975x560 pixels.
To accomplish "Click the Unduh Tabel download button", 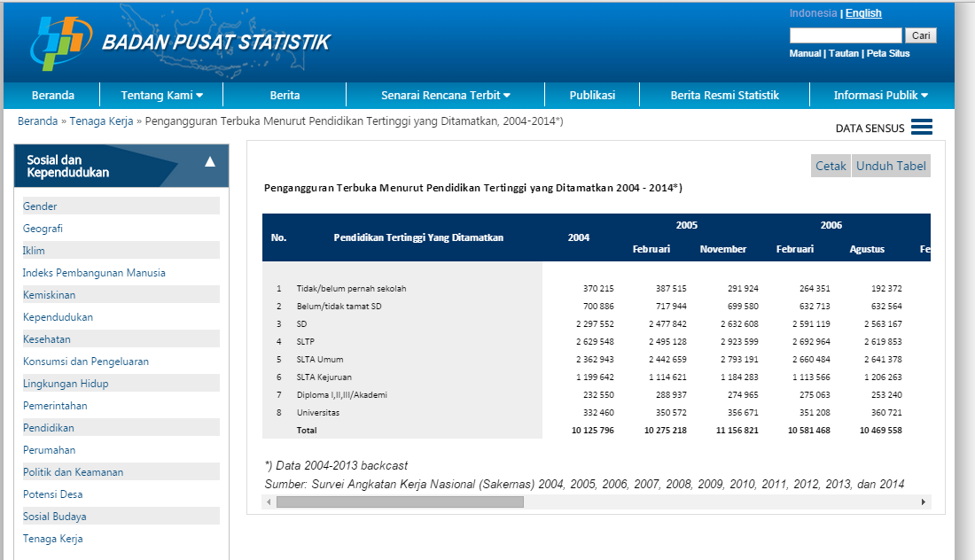I will [891, 166].
